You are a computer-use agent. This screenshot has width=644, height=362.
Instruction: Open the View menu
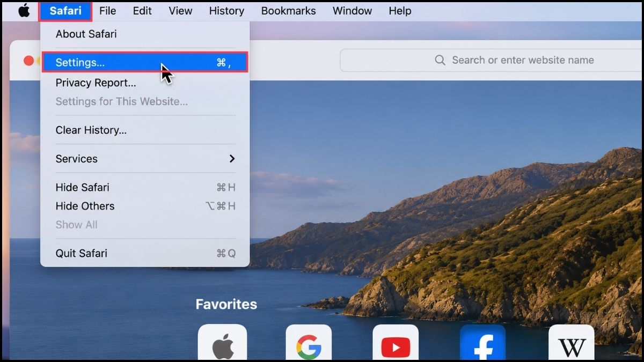[x=180, y=11]
